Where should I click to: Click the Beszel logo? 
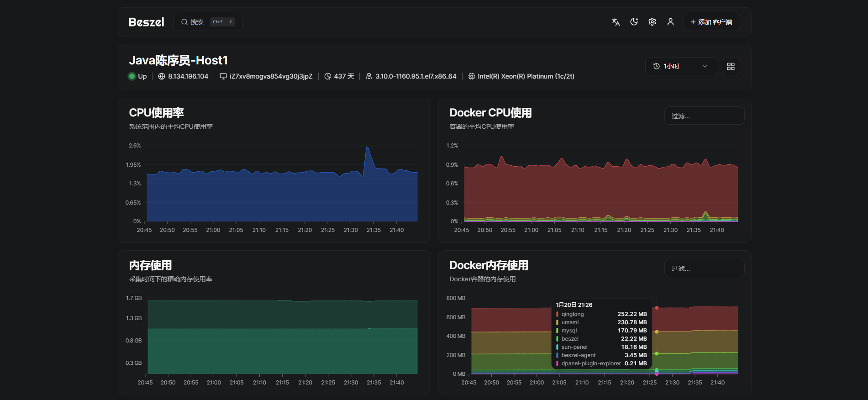coord(146,22)
